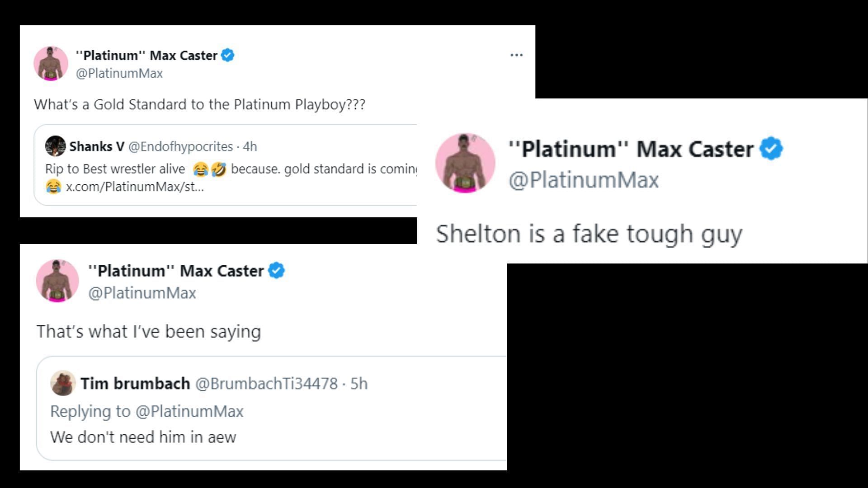
Task: Open avatar beside "That's what I've been saying" tweet
Action: 57,281
